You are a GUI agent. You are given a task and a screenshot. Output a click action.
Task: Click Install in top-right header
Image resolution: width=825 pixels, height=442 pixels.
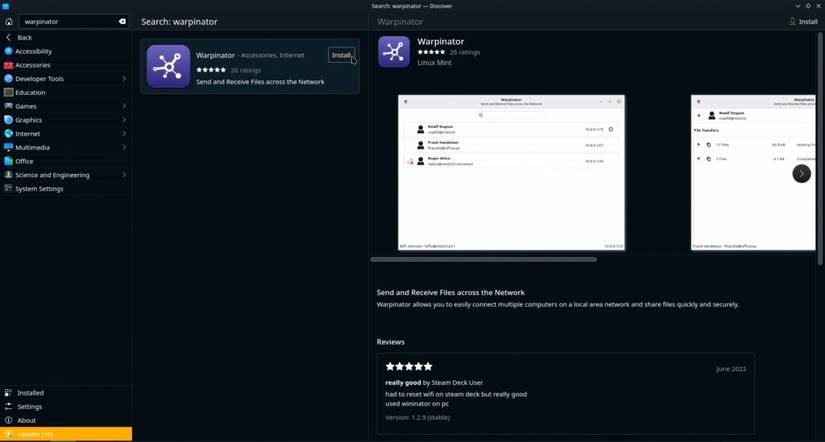point(802,21)
